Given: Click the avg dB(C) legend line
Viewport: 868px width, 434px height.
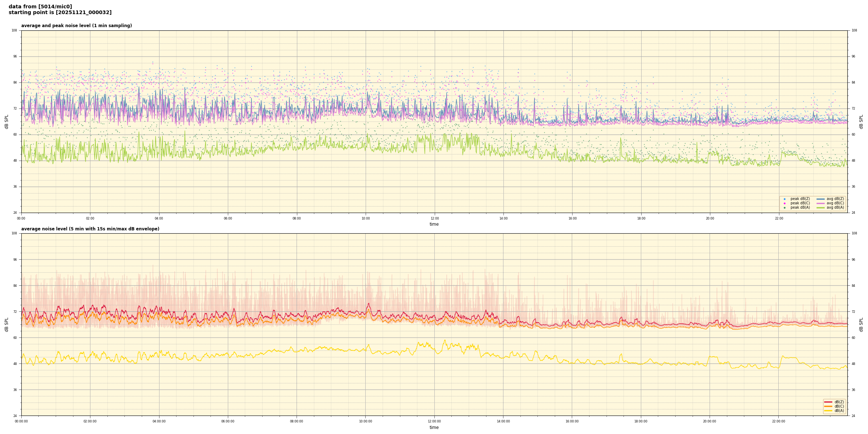Looking at the screenshot, I should 821,203.
